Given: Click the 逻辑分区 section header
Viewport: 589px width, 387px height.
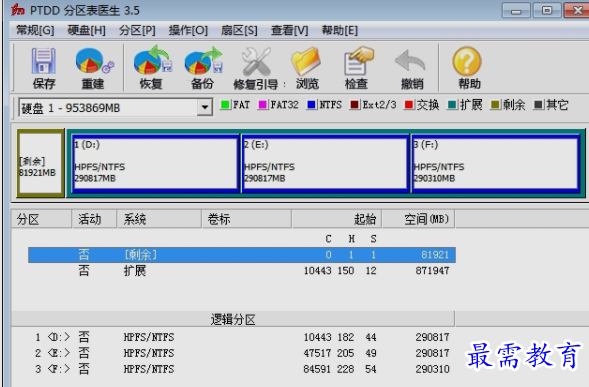Looking at the screenshot, I should click(233, 319).
